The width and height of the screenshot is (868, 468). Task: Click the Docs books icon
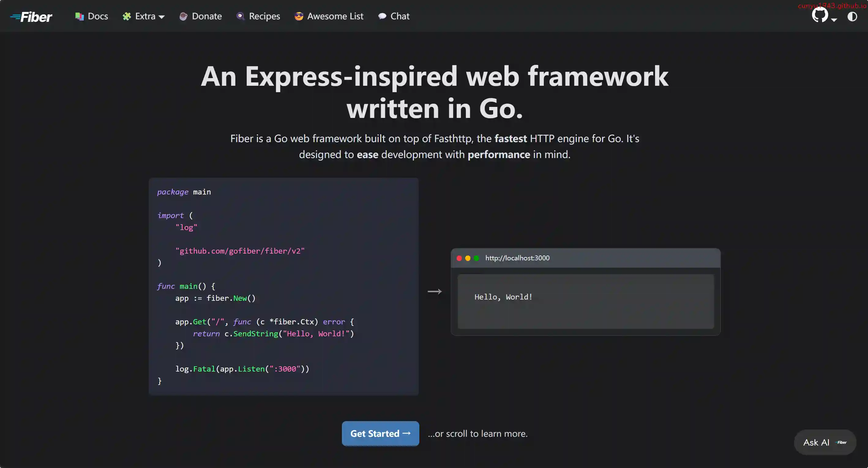(x=79, y=17)
